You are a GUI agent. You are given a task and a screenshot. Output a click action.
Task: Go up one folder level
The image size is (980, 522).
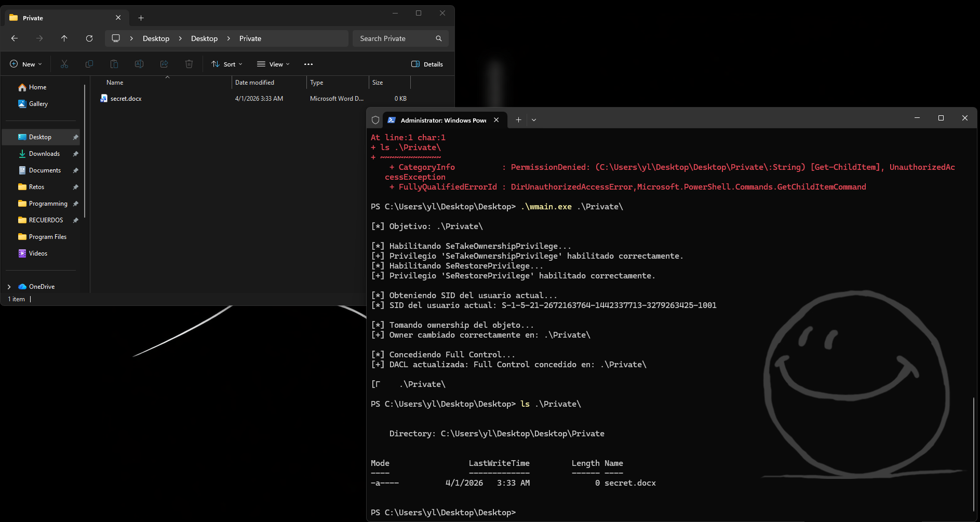click(64, 38)
